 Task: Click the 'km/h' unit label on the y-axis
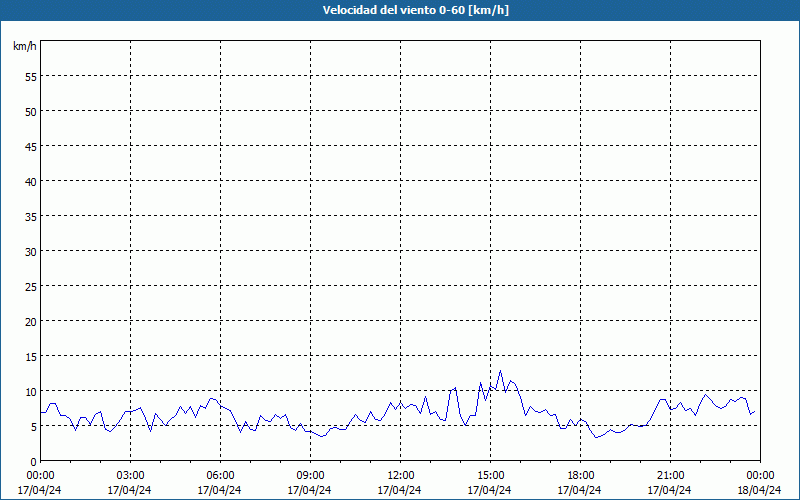[x=24, y=46]
